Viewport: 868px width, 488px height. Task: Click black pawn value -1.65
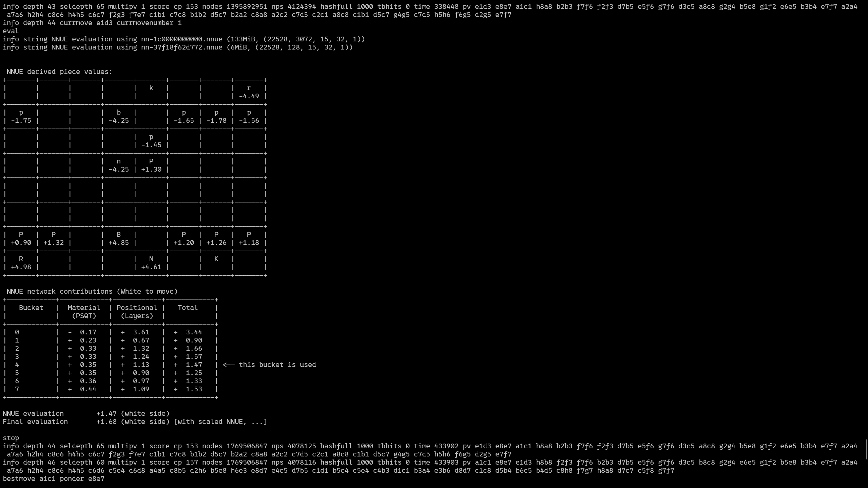pyautogui.click(x=184, y=120)
